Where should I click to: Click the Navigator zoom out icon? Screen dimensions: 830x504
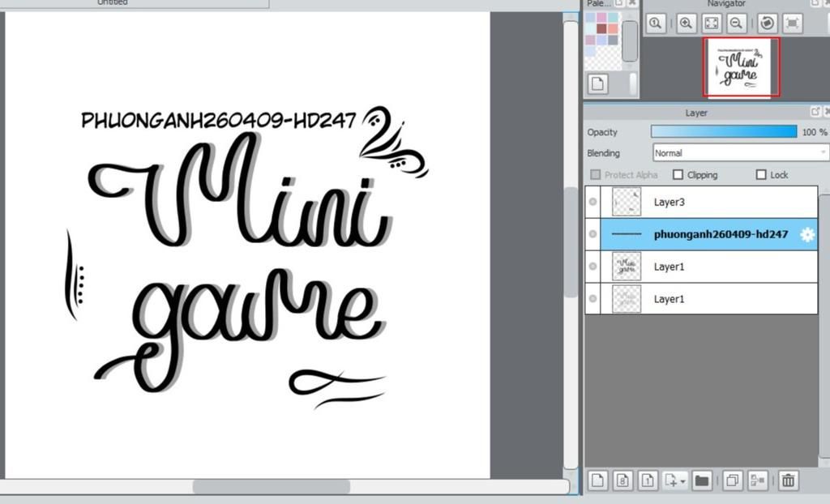pyautogui.click(x=736, y=23)
